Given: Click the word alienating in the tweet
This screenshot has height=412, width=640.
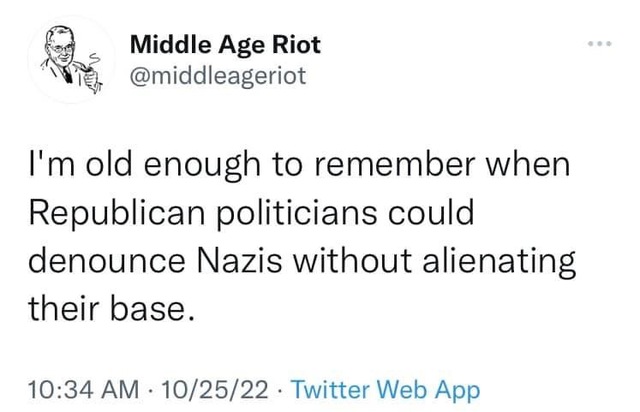Looking at the screenshot, I should click(x=499, y=263).
